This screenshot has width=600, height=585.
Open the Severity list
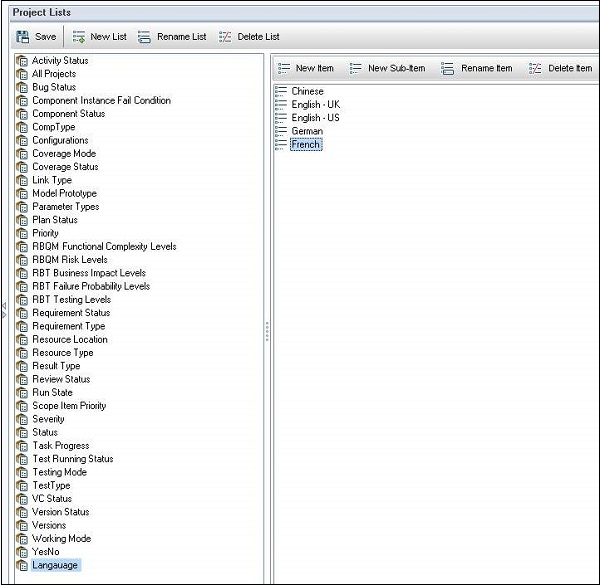pyautogui.click(x=48, y=419)
